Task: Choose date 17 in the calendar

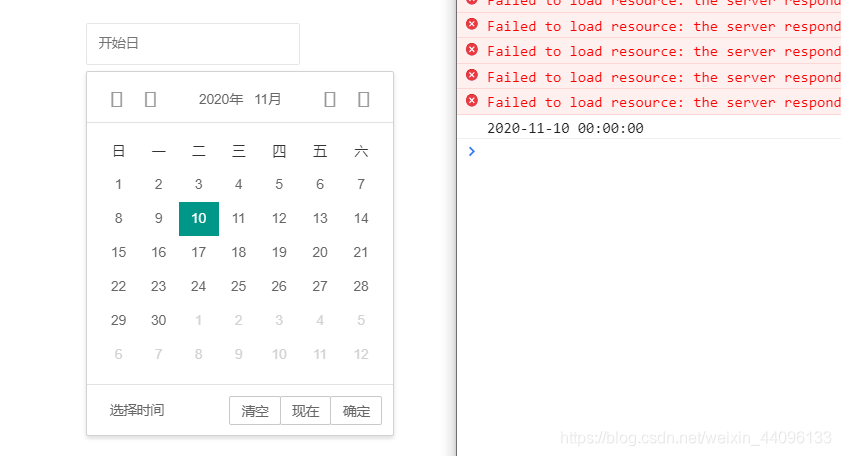Action: click(199, 252)
